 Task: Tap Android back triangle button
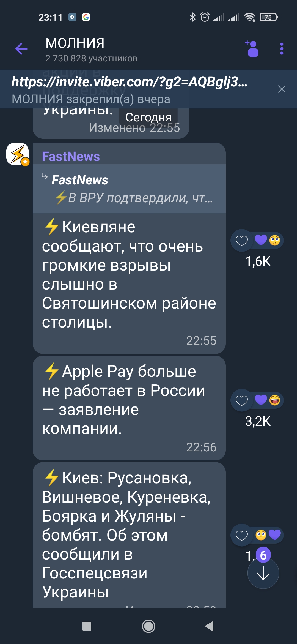pyautogui.click(x=210, y=626)
